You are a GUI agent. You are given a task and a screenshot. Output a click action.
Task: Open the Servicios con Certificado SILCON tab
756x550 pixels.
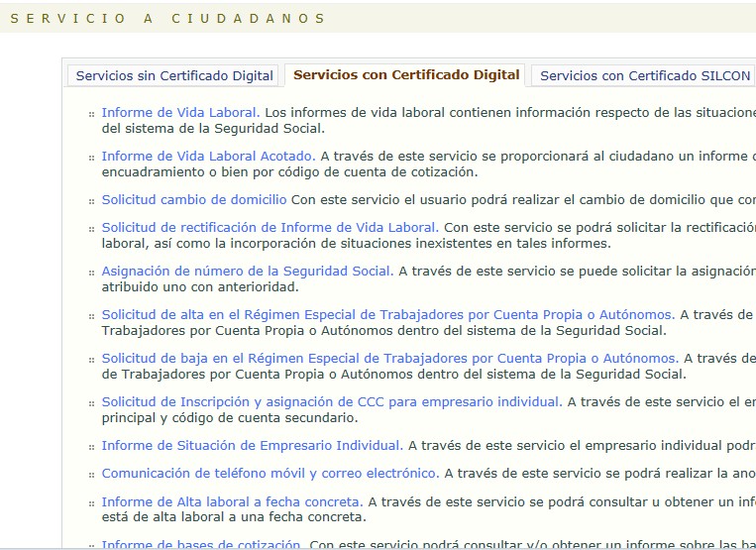click(645, 75)
